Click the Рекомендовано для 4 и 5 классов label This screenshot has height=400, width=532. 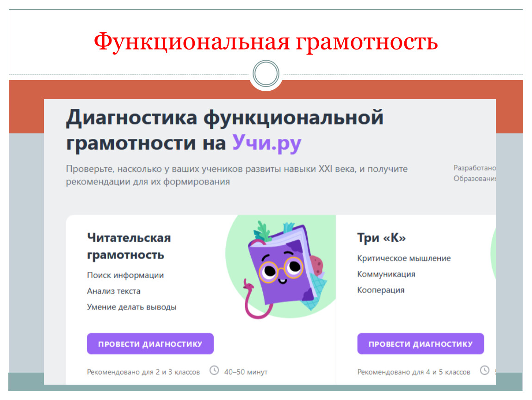(x=414, y=372)
